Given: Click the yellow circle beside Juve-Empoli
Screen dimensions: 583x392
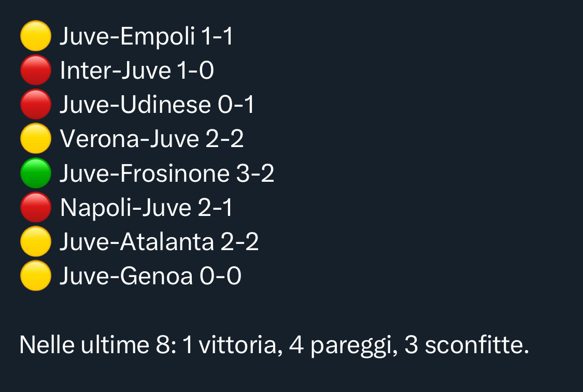Looking at the screenshot, I should click(x=35, y=37).
